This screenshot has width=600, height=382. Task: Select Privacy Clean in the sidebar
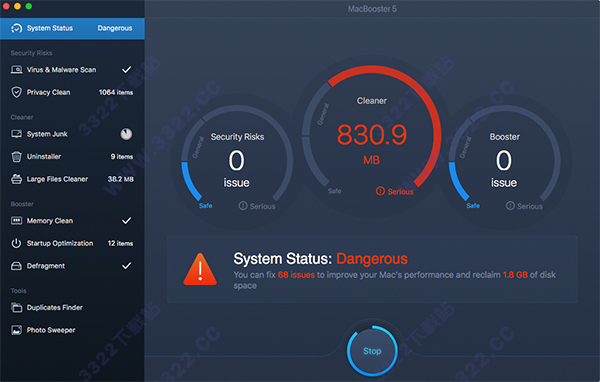tap(72, 92)
